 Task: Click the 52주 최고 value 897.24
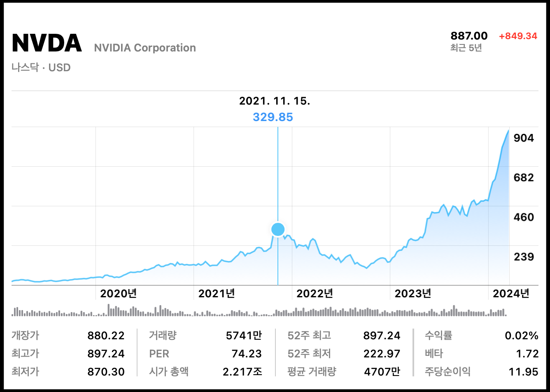[x=382, y=336]
